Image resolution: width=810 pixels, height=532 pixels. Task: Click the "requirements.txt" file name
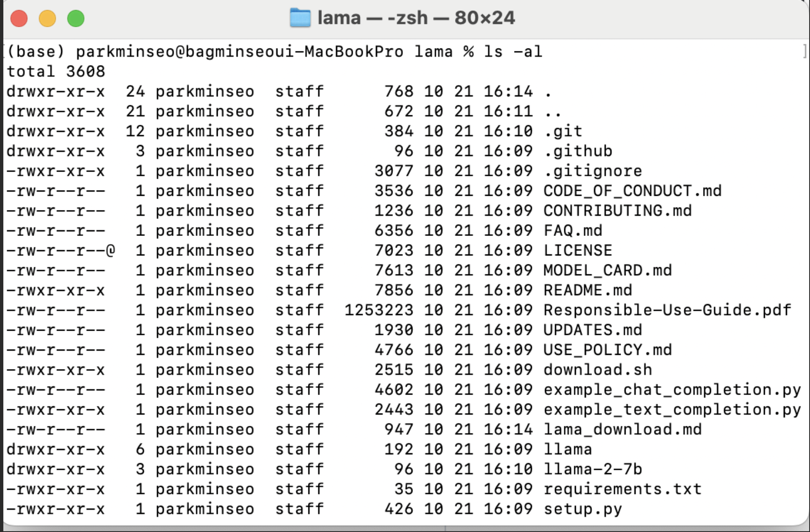(x=623, y=489)
